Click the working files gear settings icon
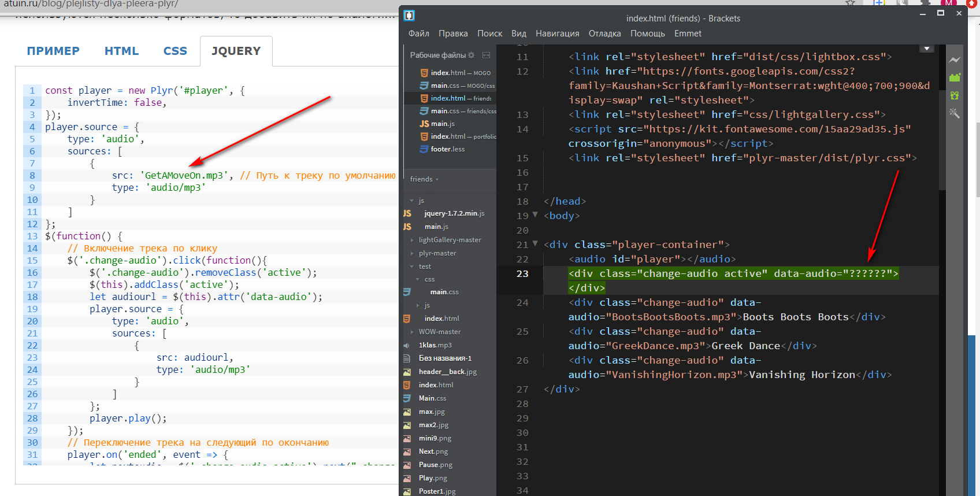 pyautogui.click(x=471, y=55)
